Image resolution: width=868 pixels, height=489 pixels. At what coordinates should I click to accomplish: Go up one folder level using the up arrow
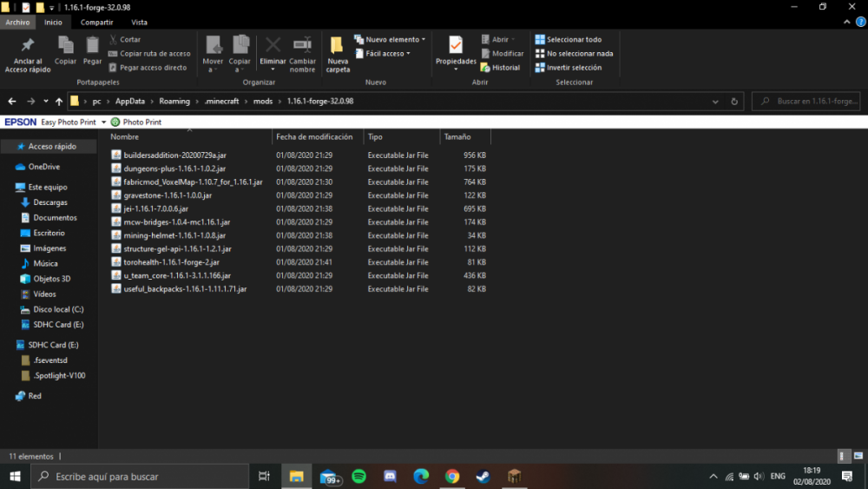pos(58,102)
